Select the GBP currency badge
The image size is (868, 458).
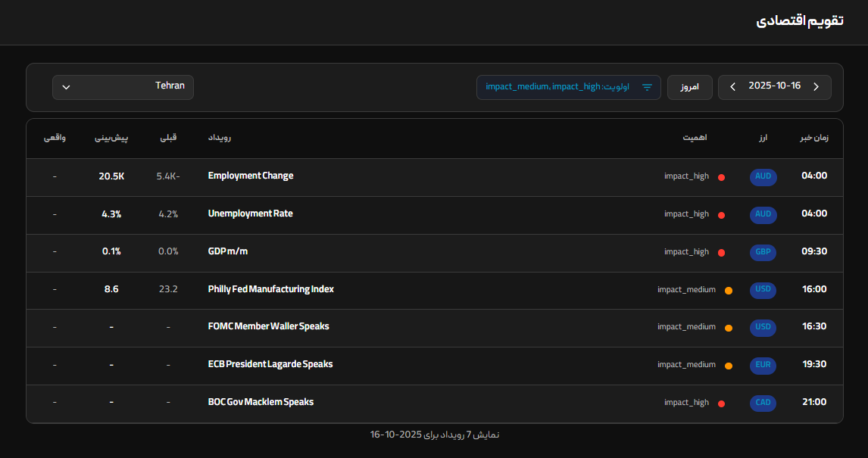pyautogui.click(x=763, y=252)
